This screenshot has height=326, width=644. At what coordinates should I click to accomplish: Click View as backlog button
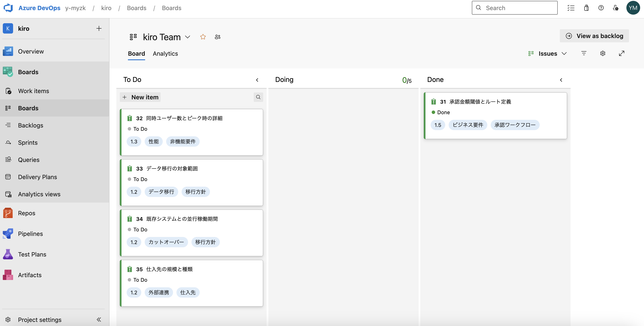(x=594, y=36)
